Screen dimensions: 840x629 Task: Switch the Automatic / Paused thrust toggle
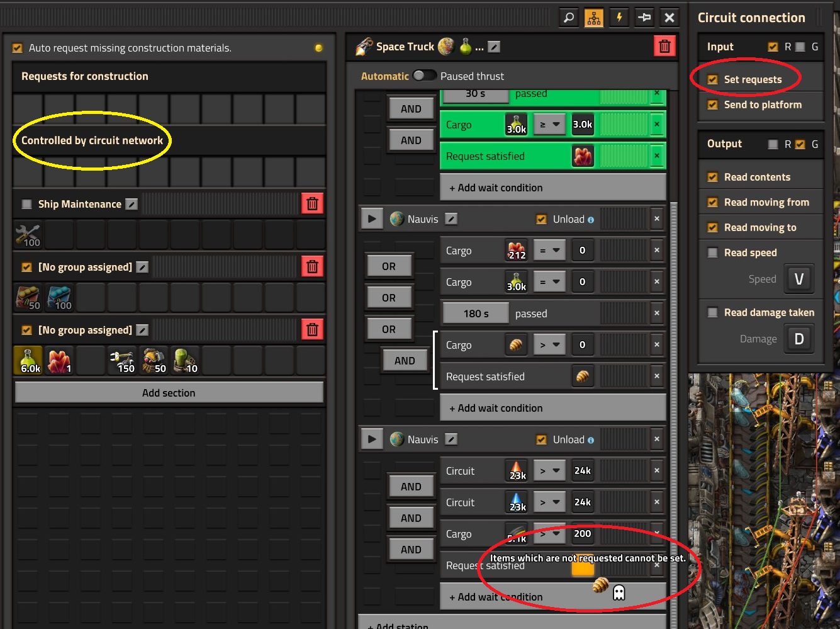[425, 76]
